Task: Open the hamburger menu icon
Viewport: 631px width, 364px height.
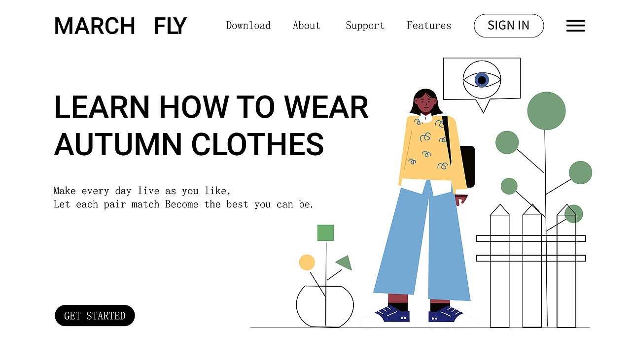Action: pos(576,26)
